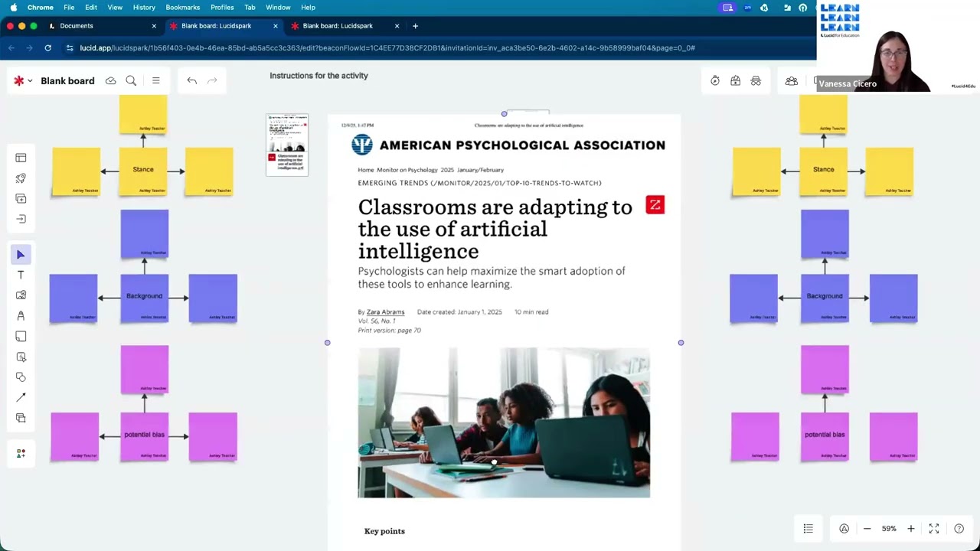Open a new browser tab
The image size is (980, 551).
click(x=415, y=26)
